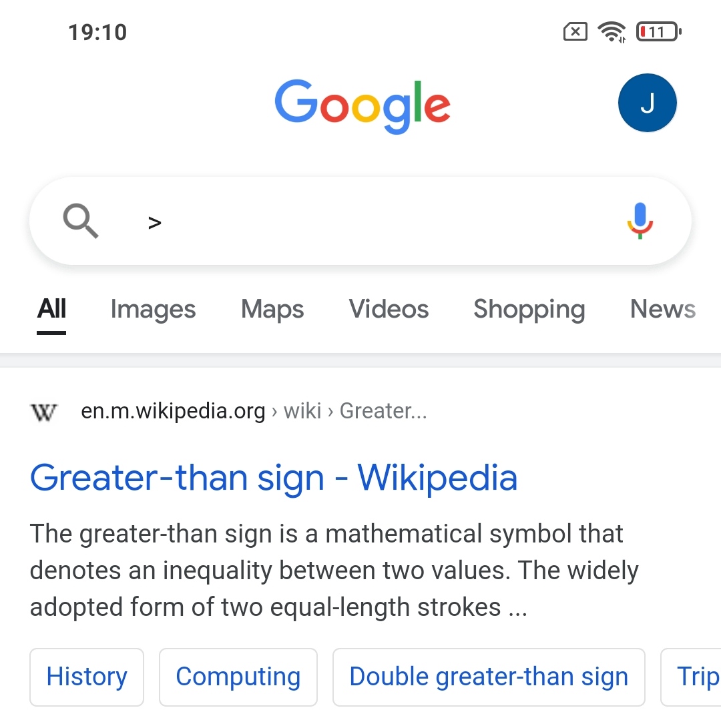Tap the battery indicator in status bar

659,31
